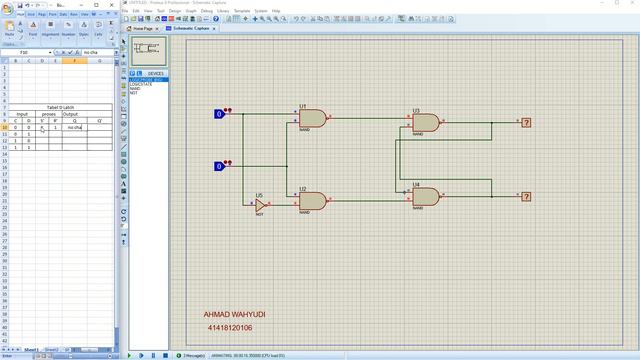Click the P pick devices button
The image size is (640, 360).
[132, 73]
